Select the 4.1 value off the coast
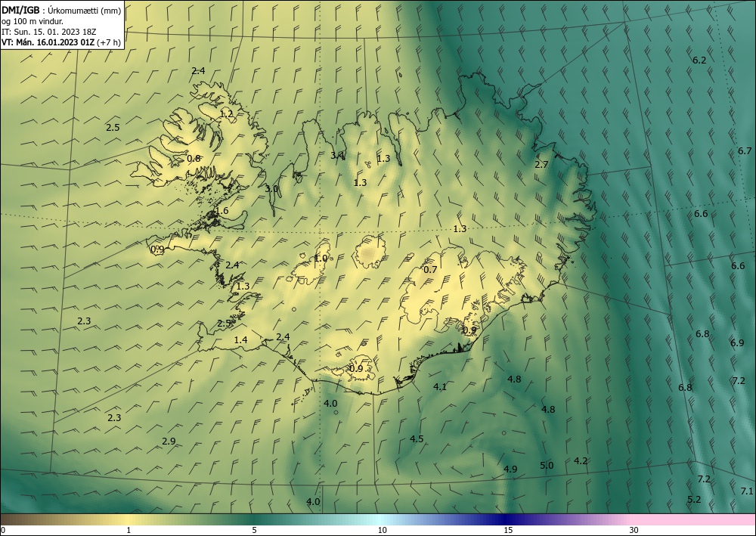This screenshot has height=536, width=756. pos(440,386)
